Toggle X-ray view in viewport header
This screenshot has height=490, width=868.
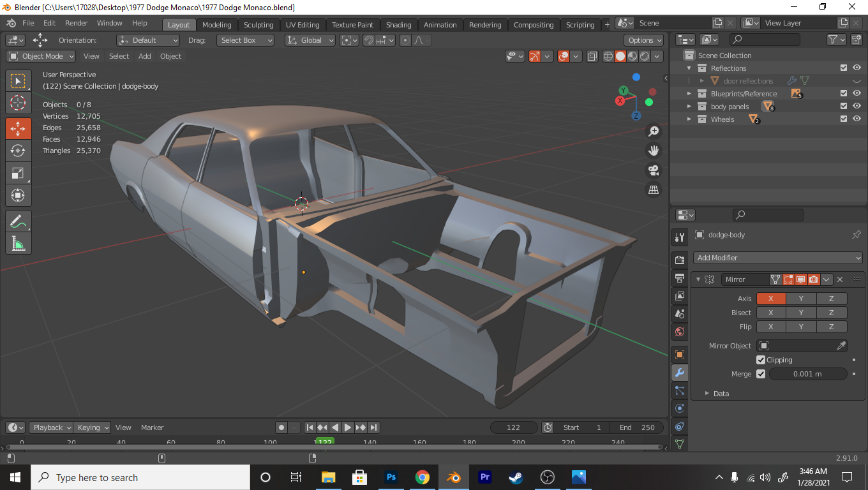click(x=592, y=56)
